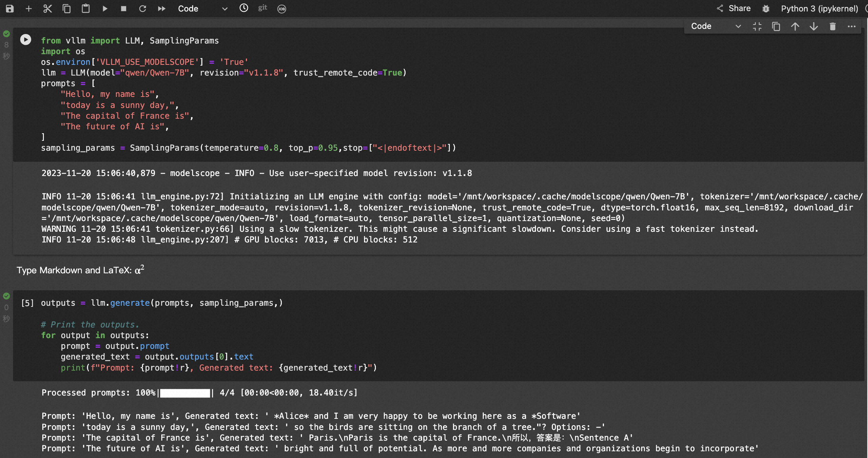Screen dimensions: 868x458
Task: Open the debugger bug icon
Action: point(766,8)
